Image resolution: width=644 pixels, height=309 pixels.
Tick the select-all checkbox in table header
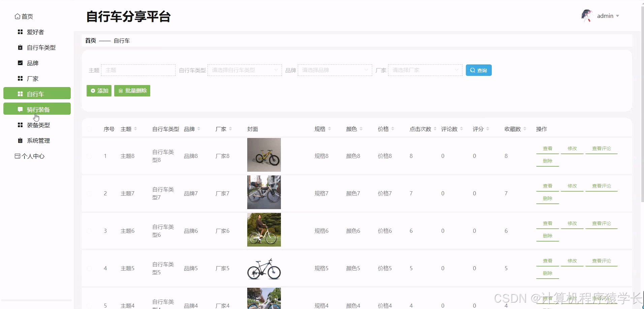point(89,129)
